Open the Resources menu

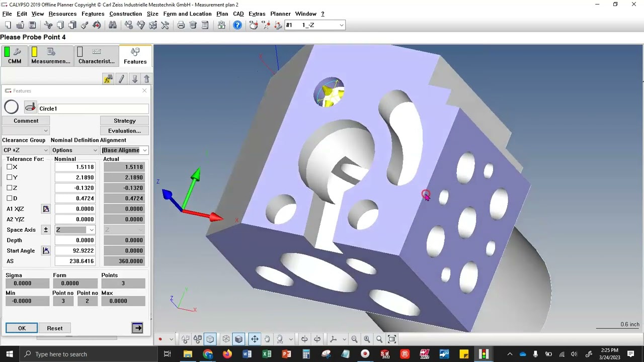pos(62,14)
